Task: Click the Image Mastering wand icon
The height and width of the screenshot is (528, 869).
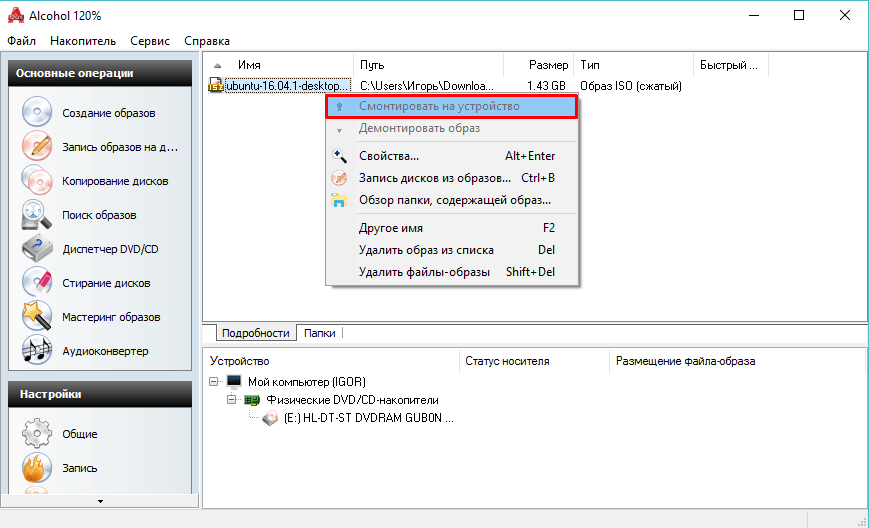Action: [37, 316]
